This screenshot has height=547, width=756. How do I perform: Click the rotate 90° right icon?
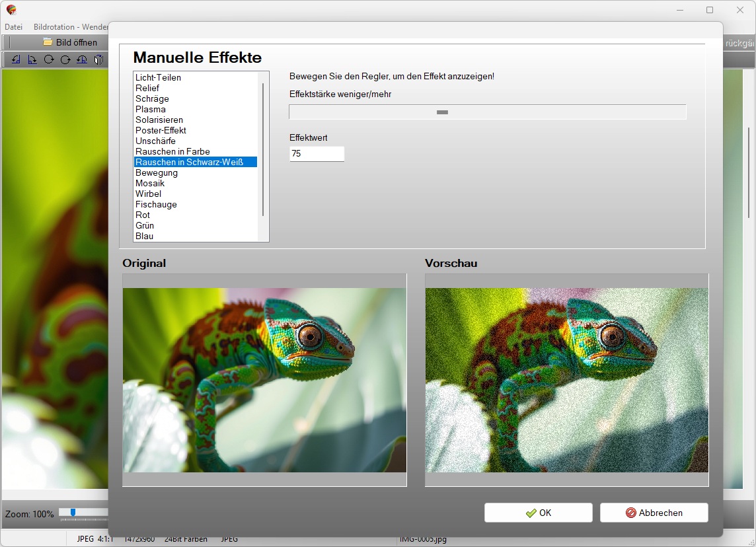(x=32, y=59)
